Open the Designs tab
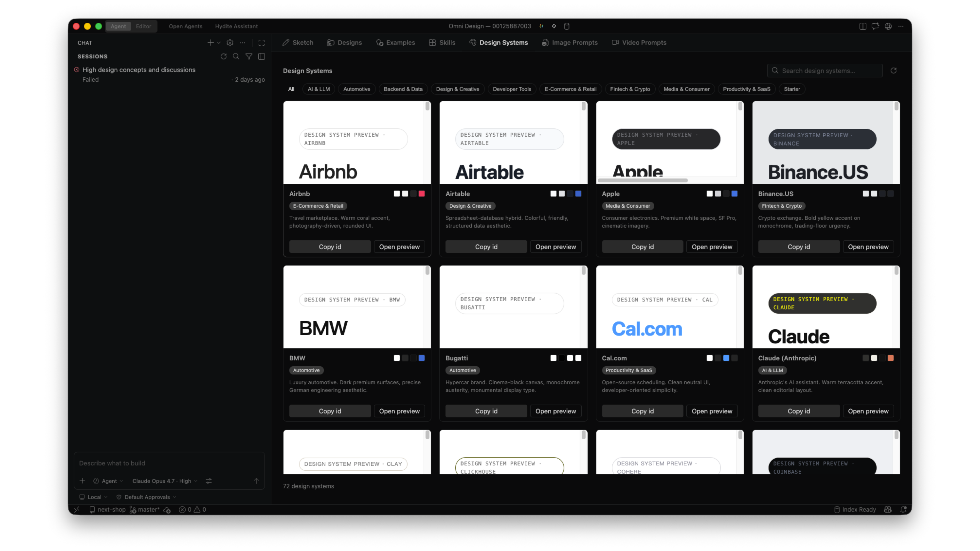Screen dimensions: 980x551 pos(344,43)
